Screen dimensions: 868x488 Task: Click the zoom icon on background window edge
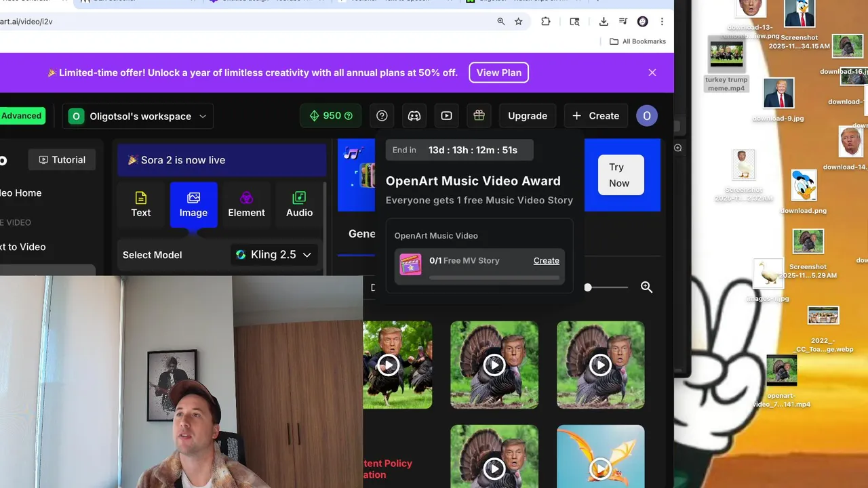click(677, 148)
